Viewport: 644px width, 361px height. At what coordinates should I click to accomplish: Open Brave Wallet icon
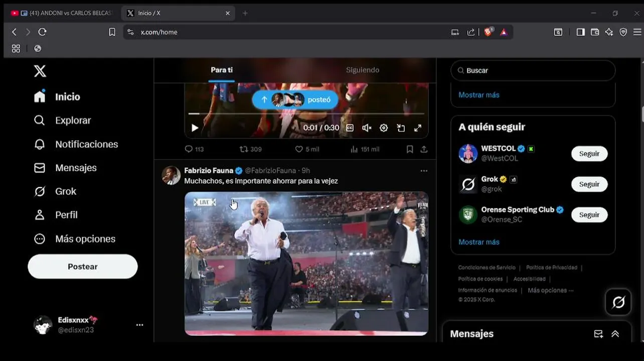595,32
